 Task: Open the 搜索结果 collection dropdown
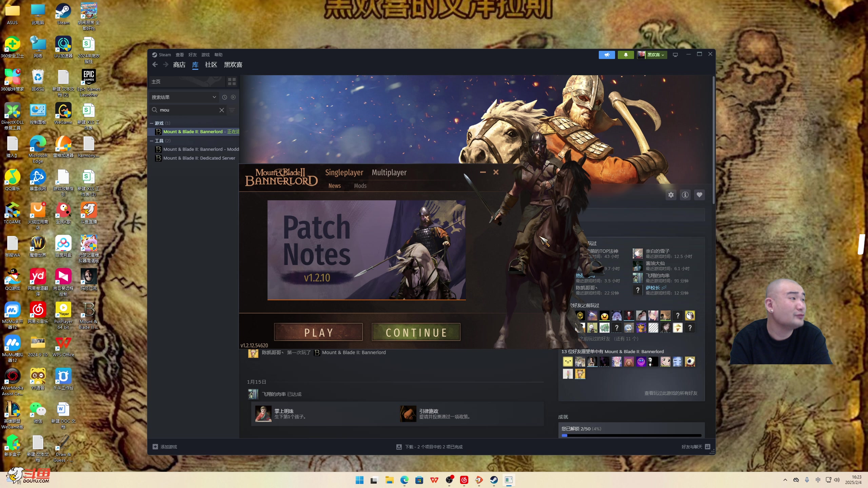click(184, 97)
